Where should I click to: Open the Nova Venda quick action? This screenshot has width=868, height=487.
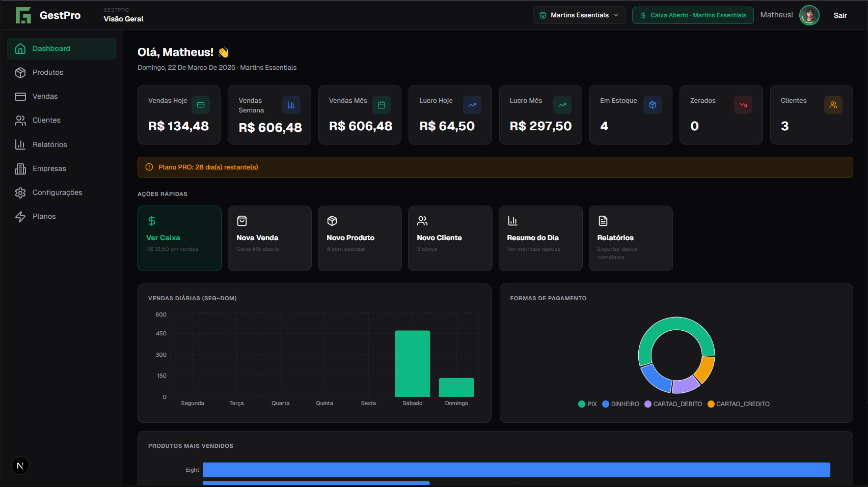tap(269, 238)
